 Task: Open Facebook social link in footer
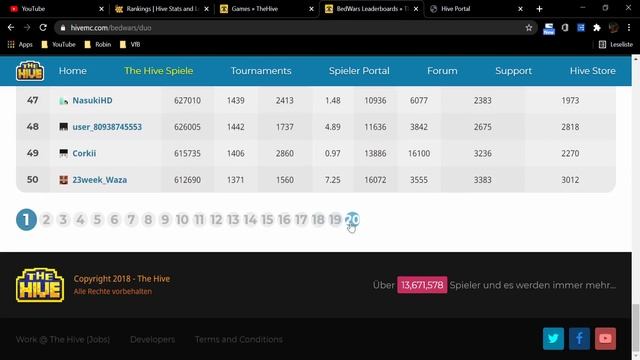[579, 338]
